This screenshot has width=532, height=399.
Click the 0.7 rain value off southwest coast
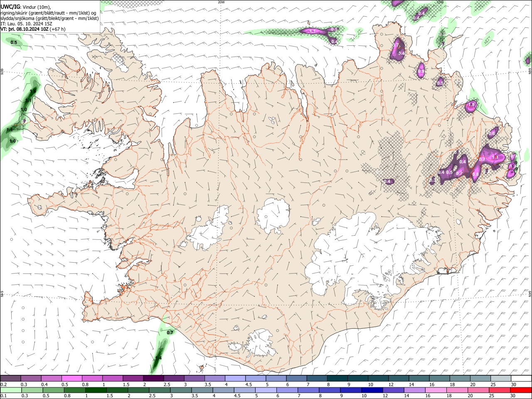(x=170, y=332)
